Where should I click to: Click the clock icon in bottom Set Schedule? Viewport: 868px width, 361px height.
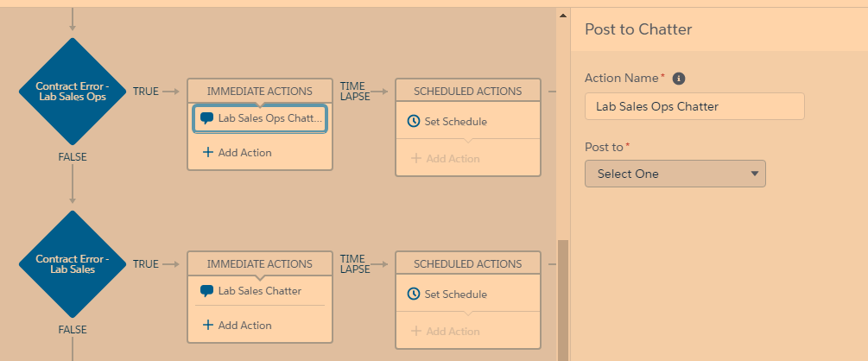414,294
